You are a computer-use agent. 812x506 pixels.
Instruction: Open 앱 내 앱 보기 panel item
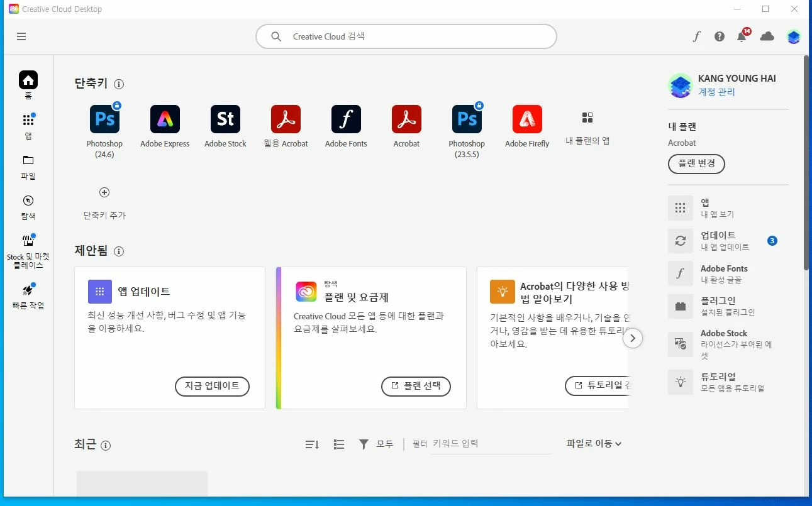(728, 208)
